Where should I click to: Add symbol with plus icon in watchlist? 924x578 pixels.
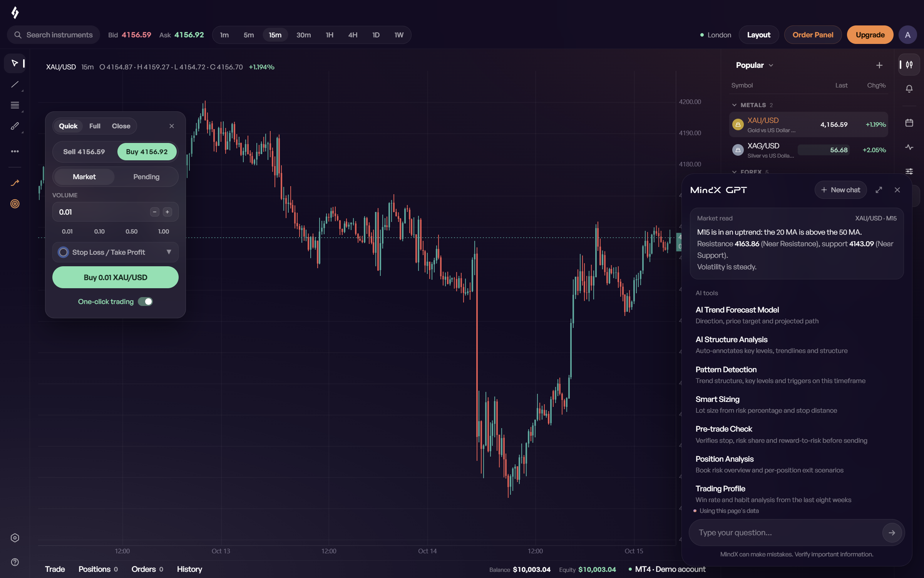pos(879,66)
